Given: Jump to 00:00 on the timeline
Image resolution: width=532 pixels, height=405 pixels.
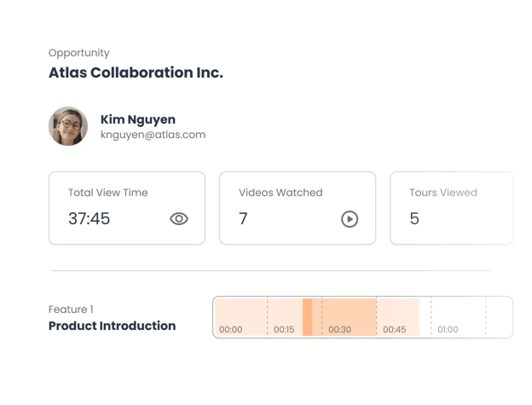Looking at the screenshot, I should (x=231, y=329).
